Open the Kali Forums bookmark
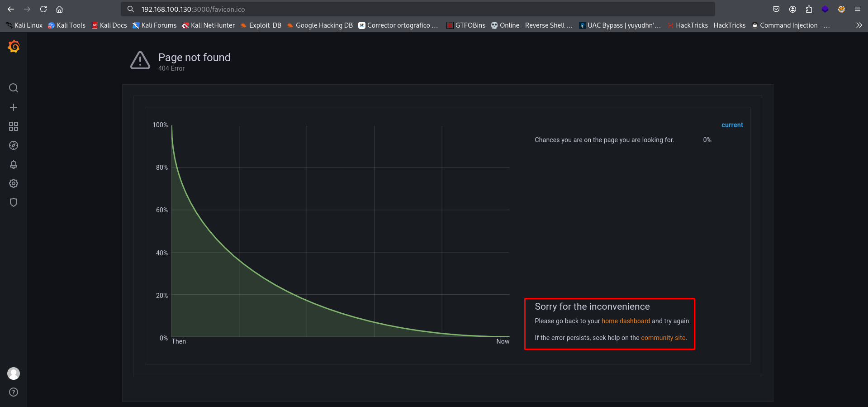This screenshot has width=868, height=407. (x=154, y=25)
